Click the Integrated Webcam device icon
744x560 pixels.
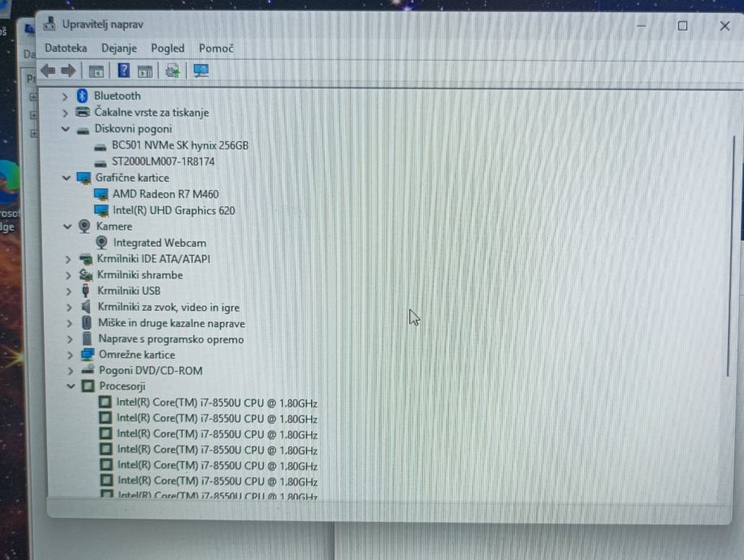(x=102, y=243)
